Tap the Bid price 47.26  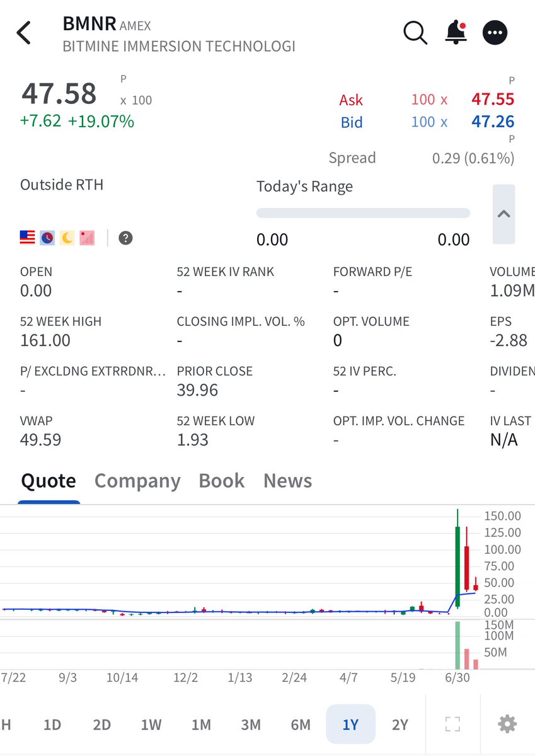click(493, 122)
